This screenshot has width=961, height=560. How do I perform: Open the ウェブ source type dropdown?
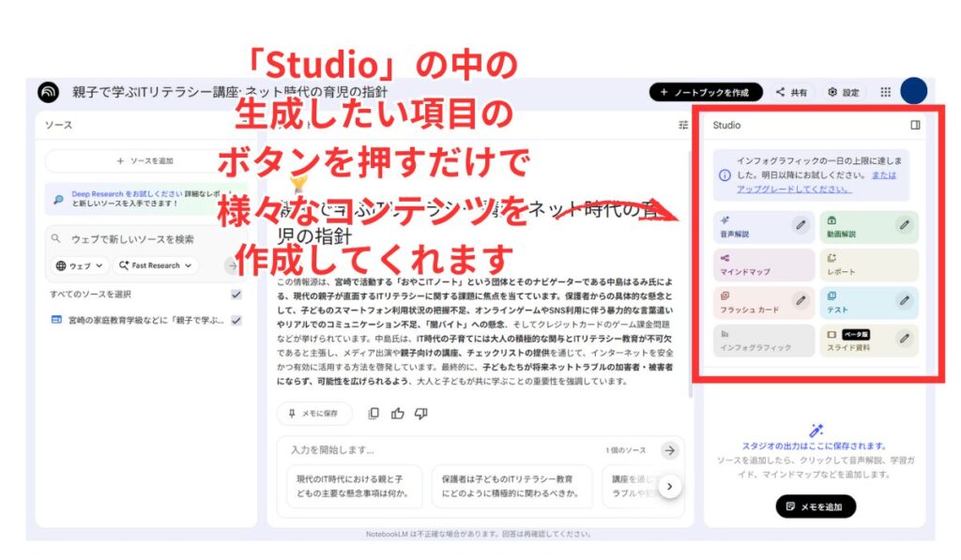pyautogui.click(x=78, y=265)
